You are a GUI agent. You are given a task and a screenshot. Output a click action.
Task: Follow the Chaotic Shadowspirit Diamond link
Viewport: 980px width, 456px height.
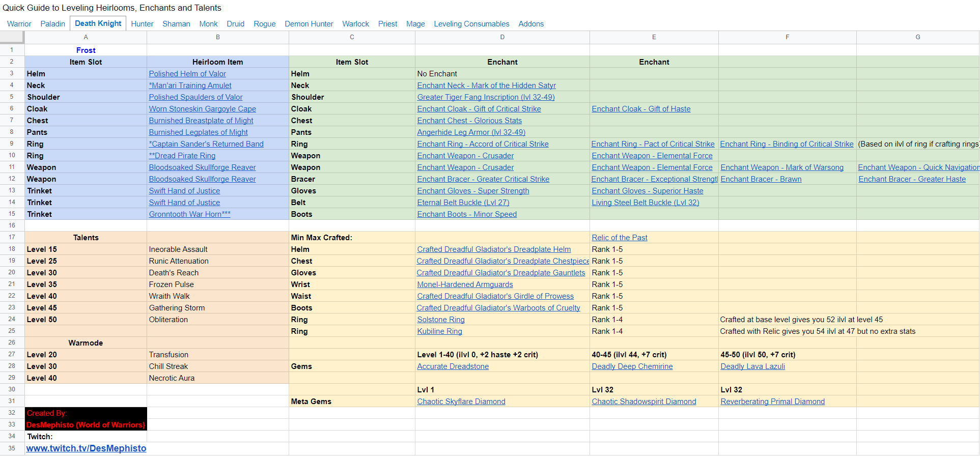coord(644,402)
